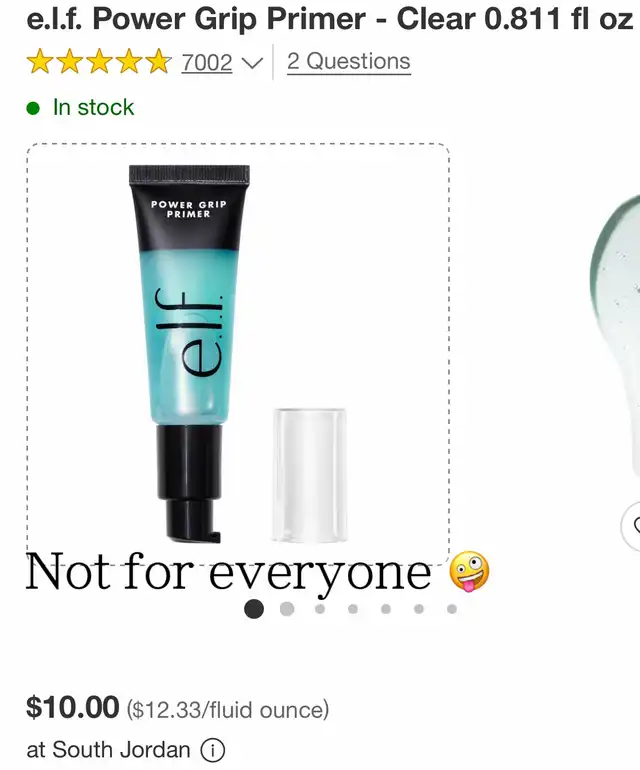Screen dimensions: 640x770
Task: Select the fourth carousel dot
Action: coord(353,609)
